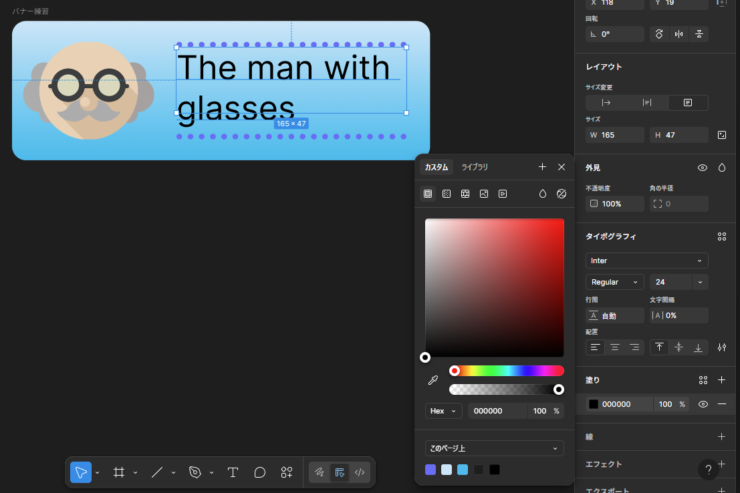Image resolution: width=740 pixels, height=493 pixels.
Task: Open the Hex color format dropdown
Action: tap(444, 411)
